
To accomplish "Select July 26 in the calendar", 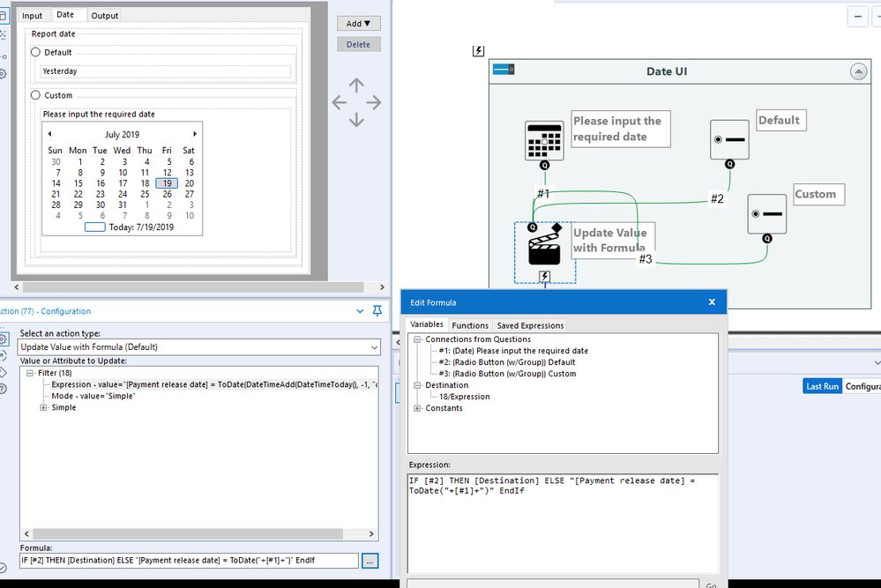I will 167,194.
